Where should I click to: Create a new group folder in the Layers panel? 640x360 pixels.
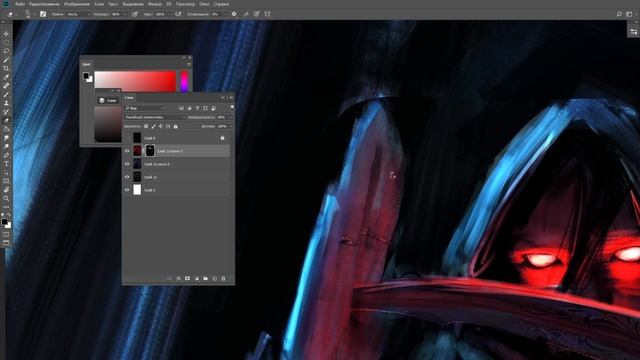click(205, 278)
